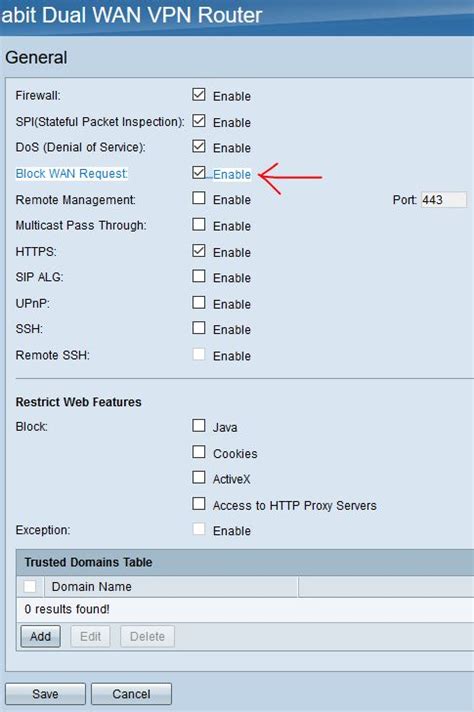This screenshot has height=712, width=474.
Task: Turn on UPnP checkbox
Action: tap(199, 302)
